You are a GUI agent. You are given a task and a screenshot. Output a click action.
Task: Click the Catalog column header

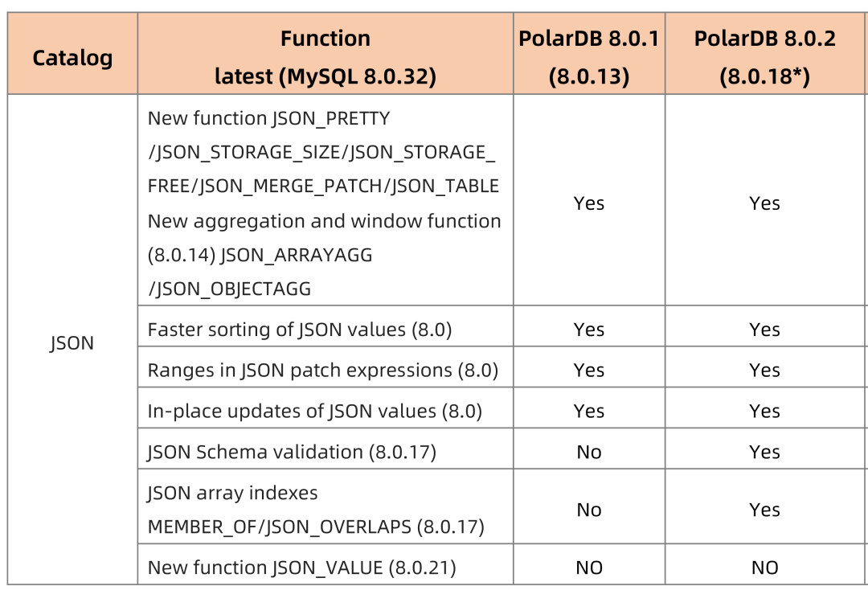72,58
